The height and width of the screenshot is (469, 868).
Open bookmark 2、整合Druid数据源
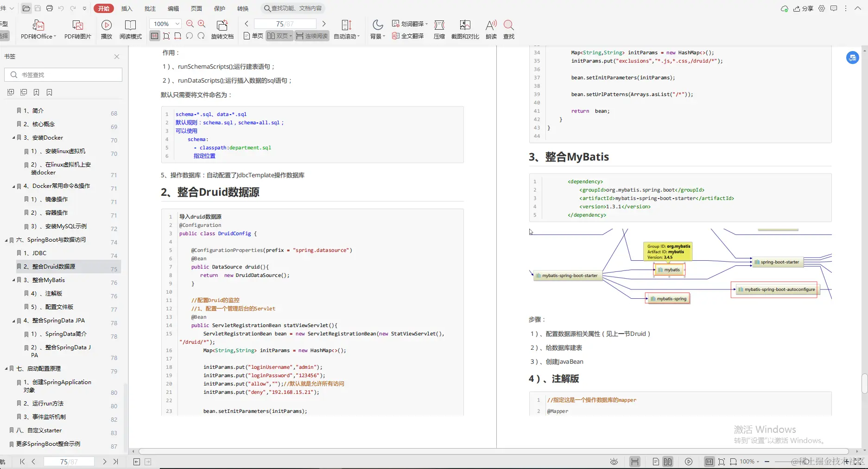click(69, 267)
